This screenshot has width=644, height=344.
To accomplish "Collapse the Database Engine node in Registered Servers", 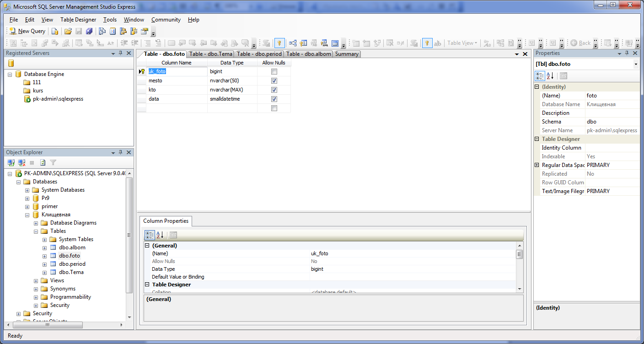I will tap(10, 74).
